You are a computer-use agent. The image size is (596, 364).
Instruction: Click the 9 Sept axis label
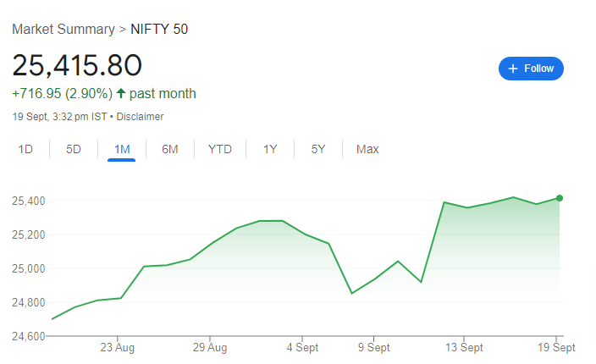point(373,347)
